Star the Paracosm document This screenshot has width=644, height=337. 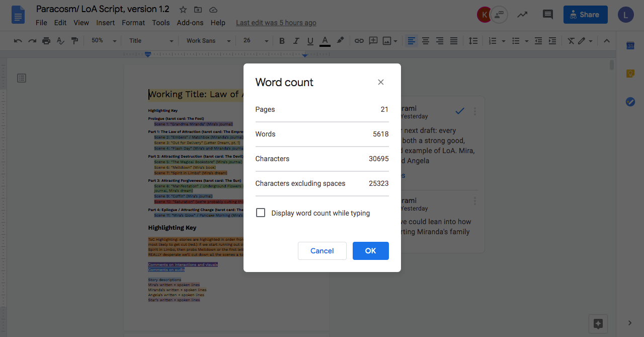point(183,10)
